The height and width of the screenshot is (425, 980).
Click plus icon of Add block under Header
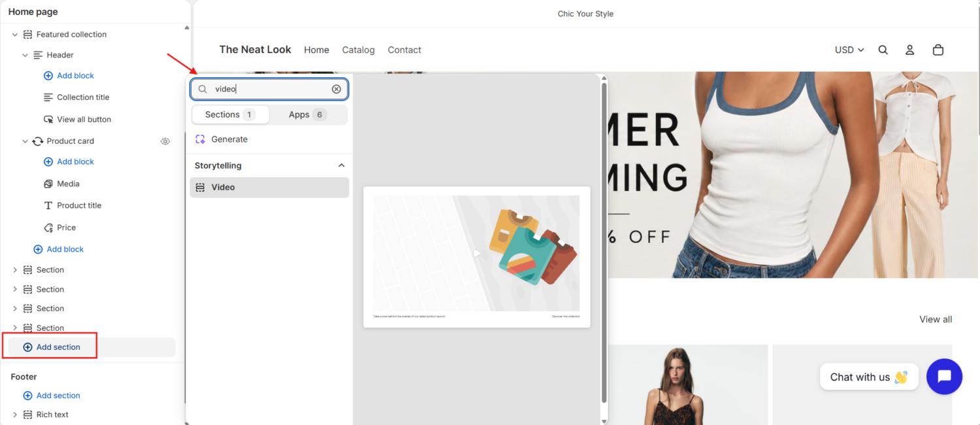(48, 76)
